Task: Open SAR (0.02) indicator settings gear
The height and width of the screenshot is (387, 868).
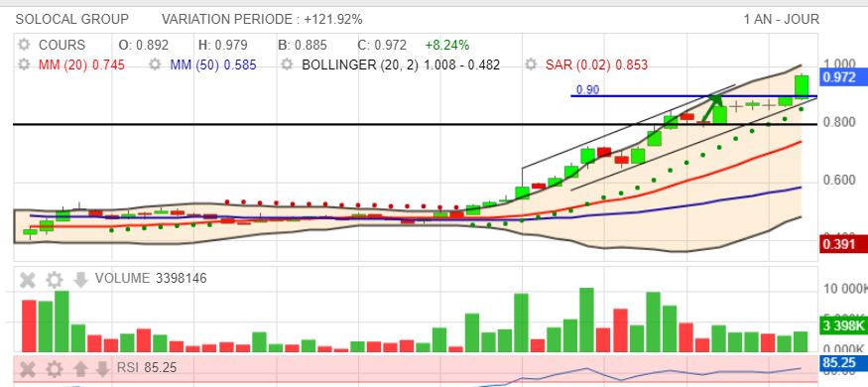Action: 531,64
